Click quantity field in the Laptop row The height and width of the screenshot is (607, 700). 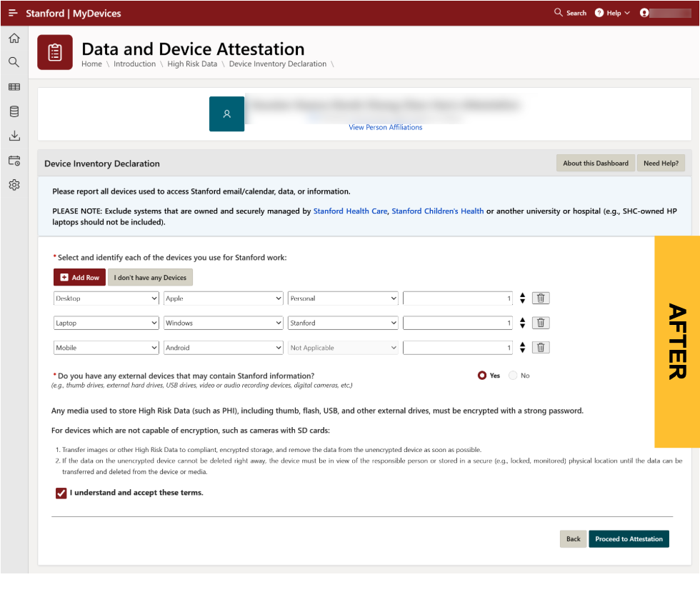[x=458, y=323]
